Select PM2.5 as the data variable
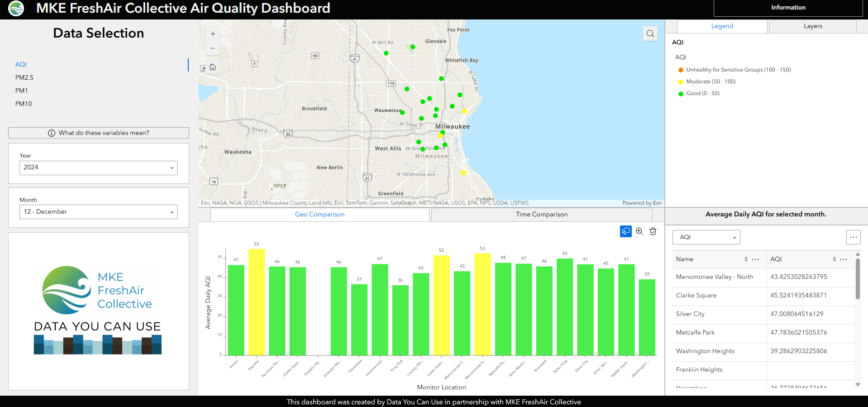 [24, 77]
